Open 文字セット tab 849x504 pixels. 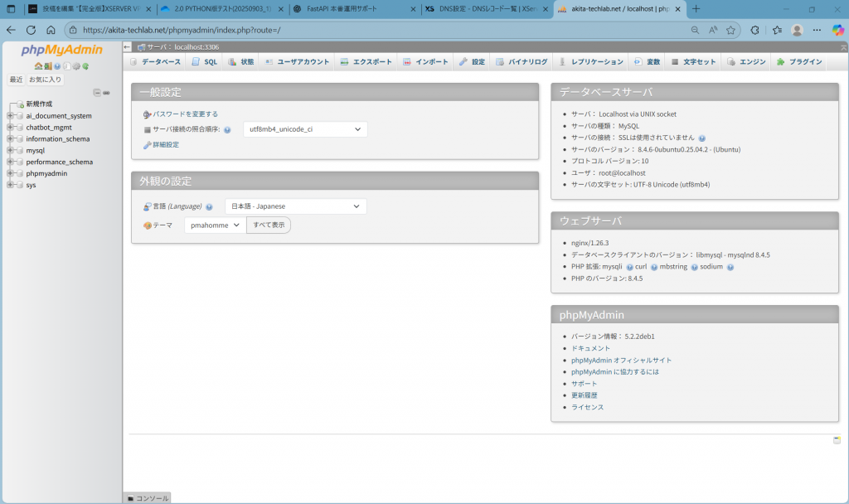pyautogui.click(x=694, y=61)
